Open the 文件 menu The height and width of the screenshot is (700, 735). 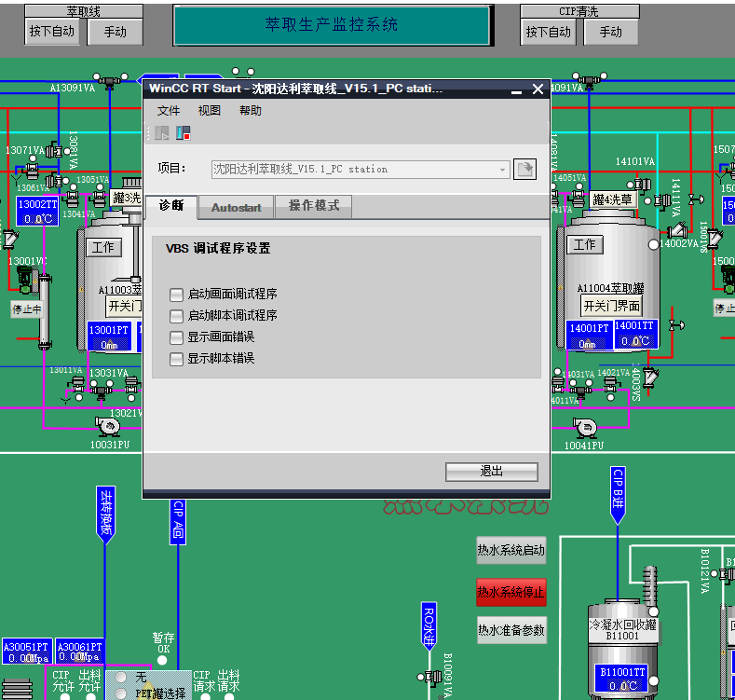tap(169, 111)
